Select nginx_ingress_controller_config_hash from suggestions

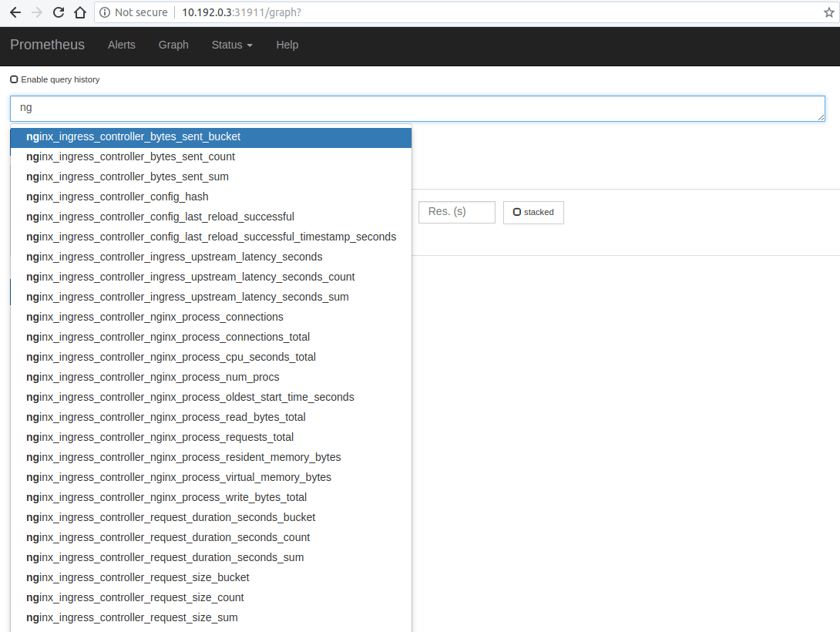117,197
